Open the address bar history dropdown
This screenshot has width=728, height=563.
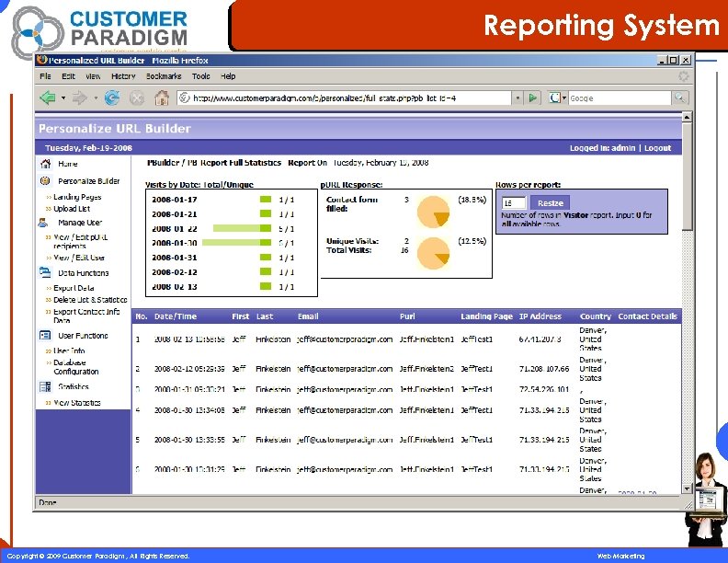coord(518,98)
